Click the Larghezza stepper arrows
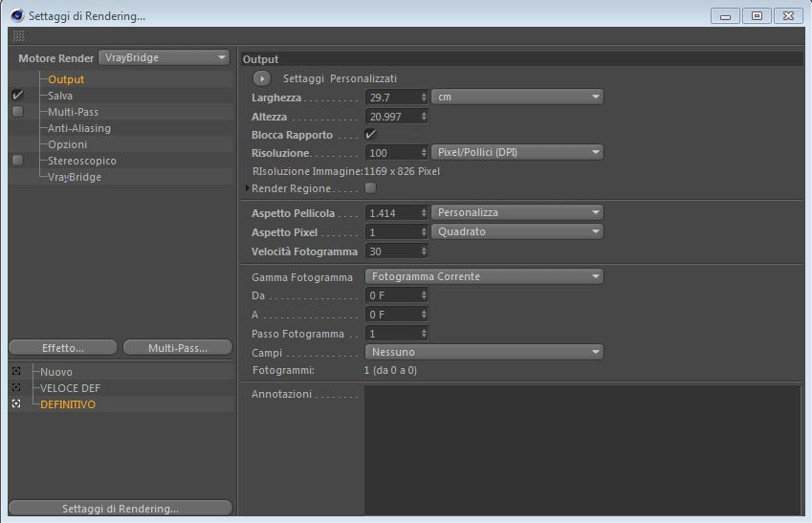The width and height of the screenshot is (812, 523). (424, 97)
